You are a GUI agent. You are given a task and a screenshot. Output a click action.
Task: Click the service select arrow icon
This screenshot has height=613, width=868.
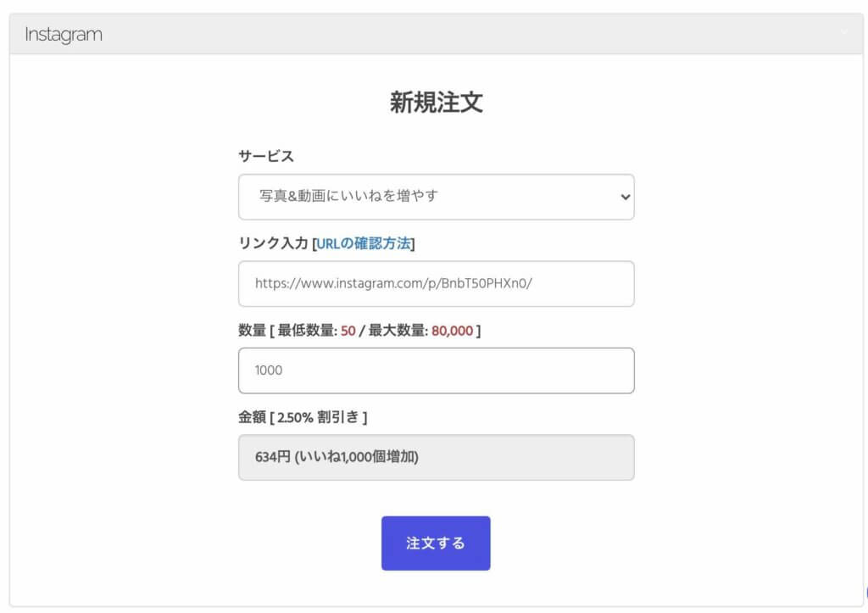pos(626,197)
